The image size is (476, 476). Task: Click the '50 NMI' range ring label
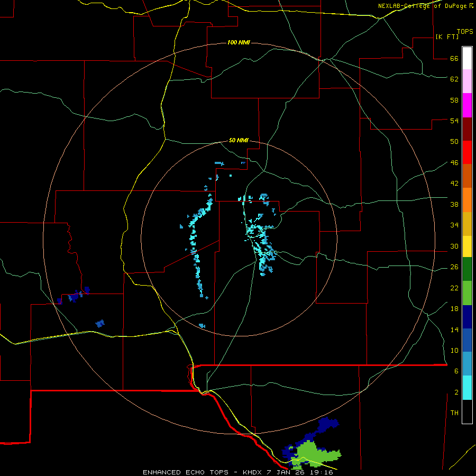click(x=239, y=140)
